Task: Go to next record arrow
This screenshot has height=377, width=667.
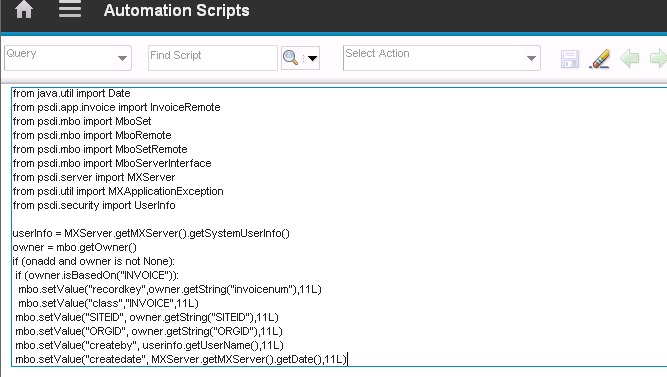Action: pos(658,58)
